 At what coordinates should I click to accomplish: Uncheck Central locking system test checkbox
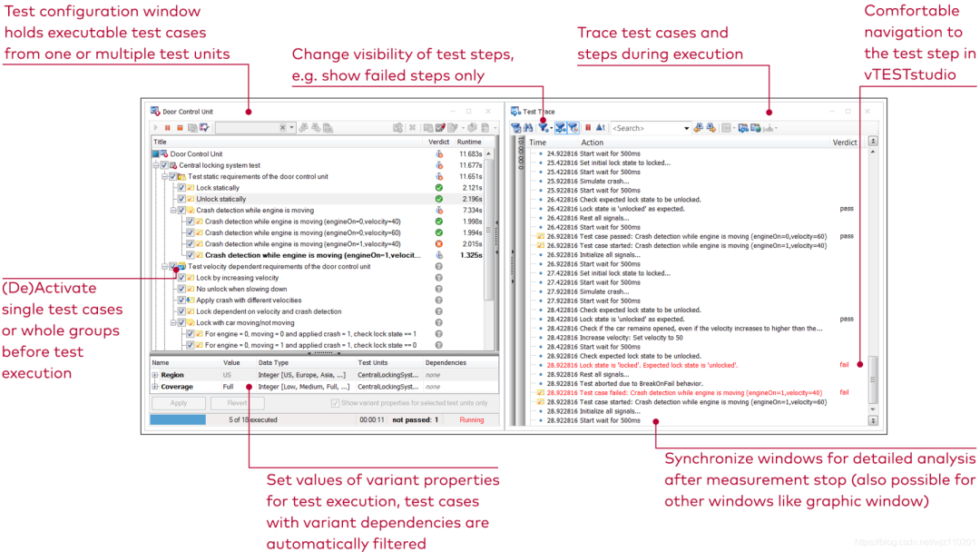[164, 165]
